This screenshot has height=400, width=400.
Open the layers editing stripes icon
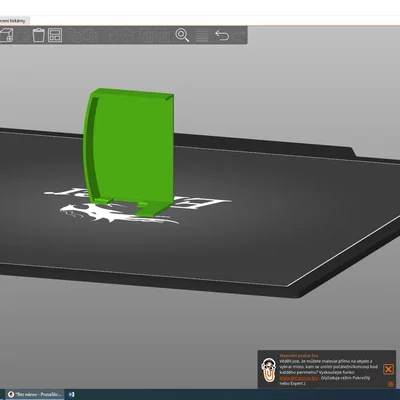pyautogui.click(x=202, y=35)
